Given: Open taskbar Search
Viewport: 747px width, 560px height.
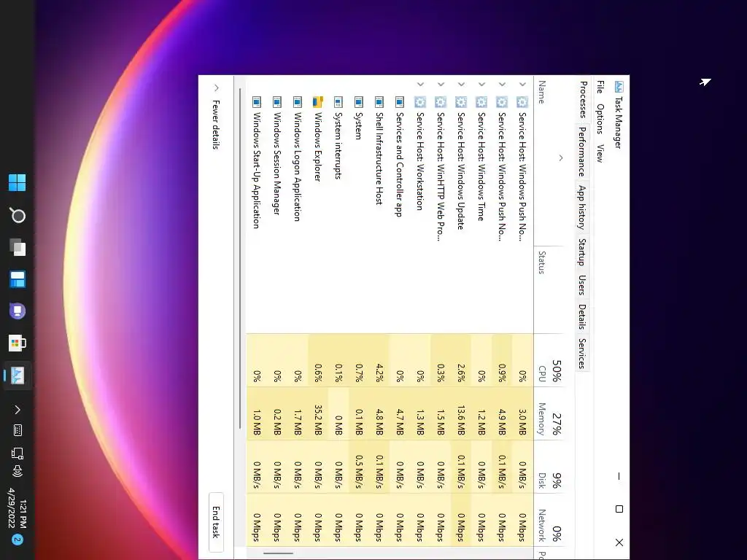Looking at the screenshot, I should tap(18, 215).
